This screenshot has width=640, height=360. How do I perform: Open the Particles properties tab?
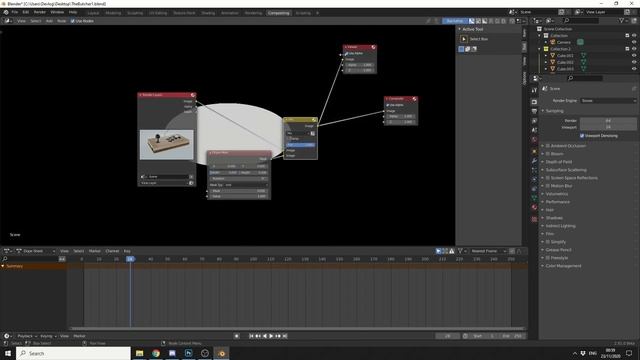coord(534,170)
